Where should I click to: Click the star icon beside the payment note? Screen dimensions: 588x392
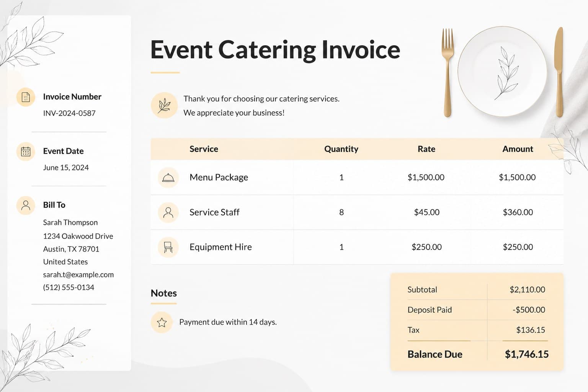(x=162, y=322)
